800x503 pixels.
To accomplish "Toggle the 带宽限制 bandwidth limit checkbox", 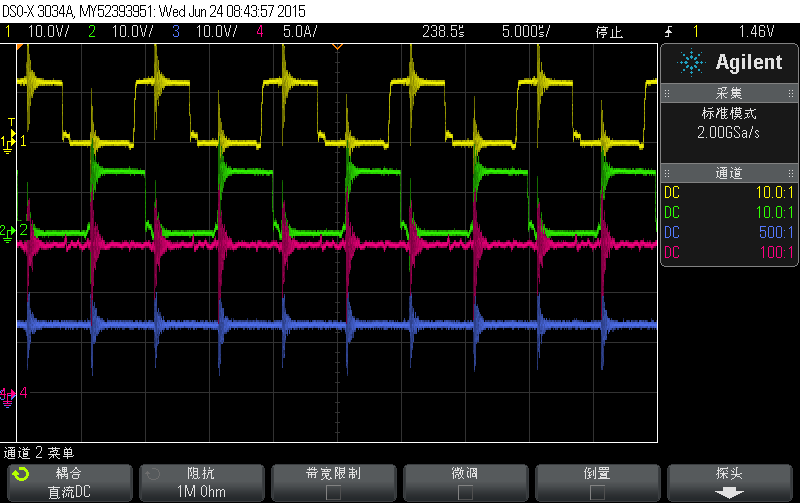I will coord(334,492).
